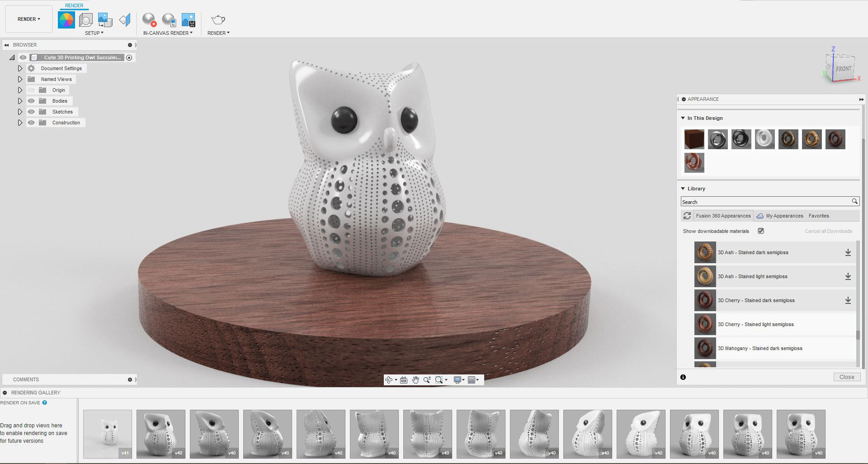Collapse the Library section
This screenshot has width=868, height=464.
[683, 189]
